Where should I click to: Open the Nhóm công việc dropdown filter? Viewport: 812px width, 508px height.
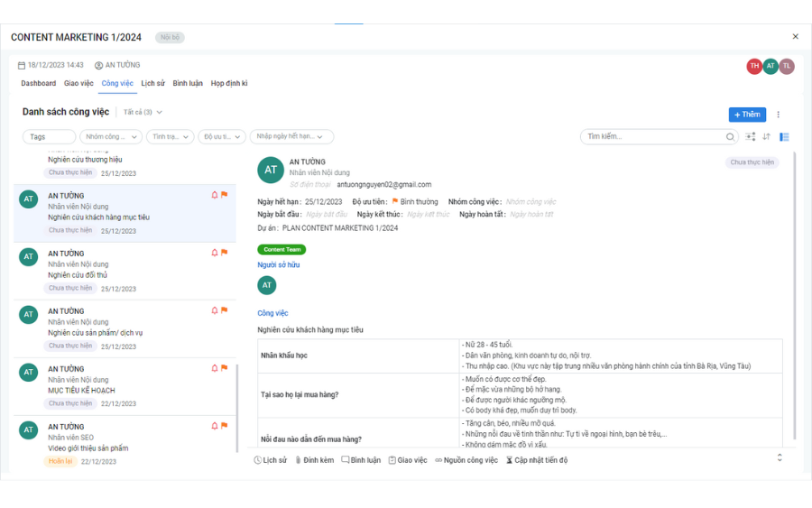(111, 137)
